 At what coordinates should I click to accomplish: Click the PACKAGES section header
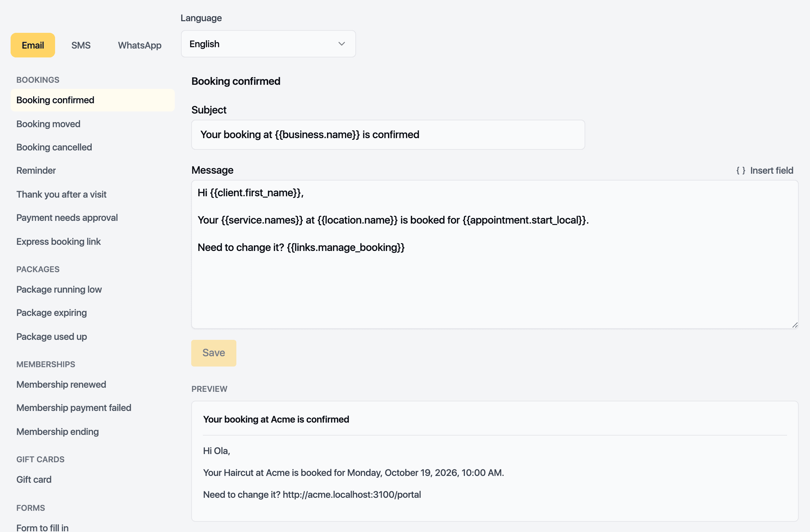[x=38, y=269]
